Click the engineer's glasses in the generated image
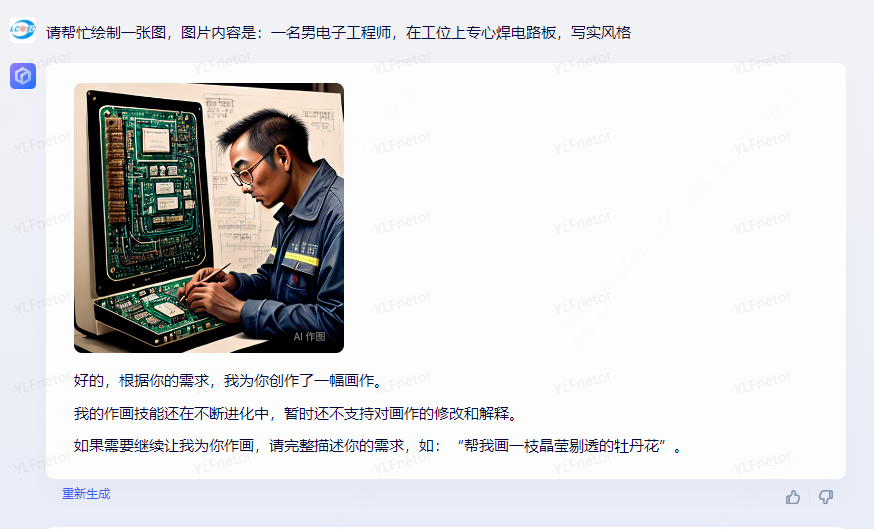 (251, 168)
